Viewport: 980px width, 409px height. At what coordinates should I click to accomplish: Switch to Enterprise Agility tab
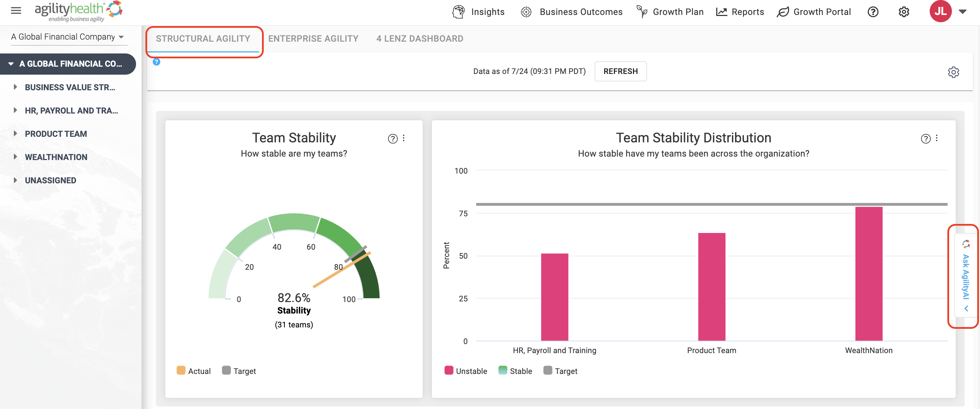tap(313, 39)
